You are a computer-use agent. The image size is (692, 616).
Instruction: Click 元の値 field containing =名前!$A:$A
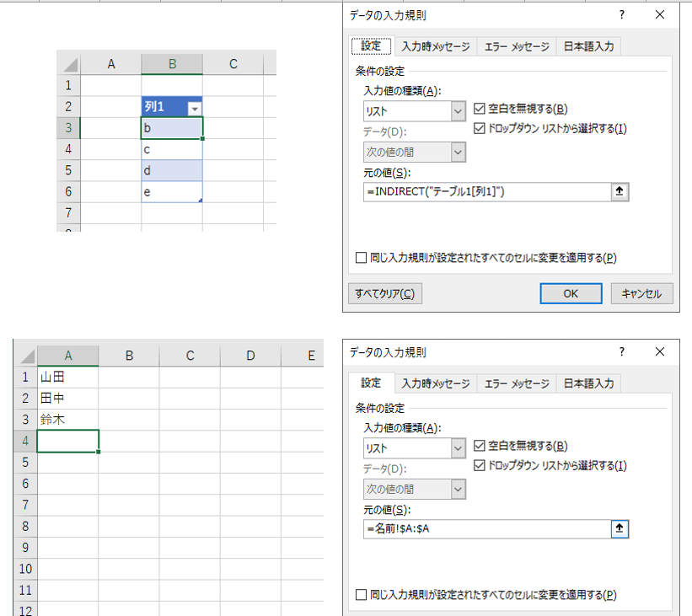487,528
